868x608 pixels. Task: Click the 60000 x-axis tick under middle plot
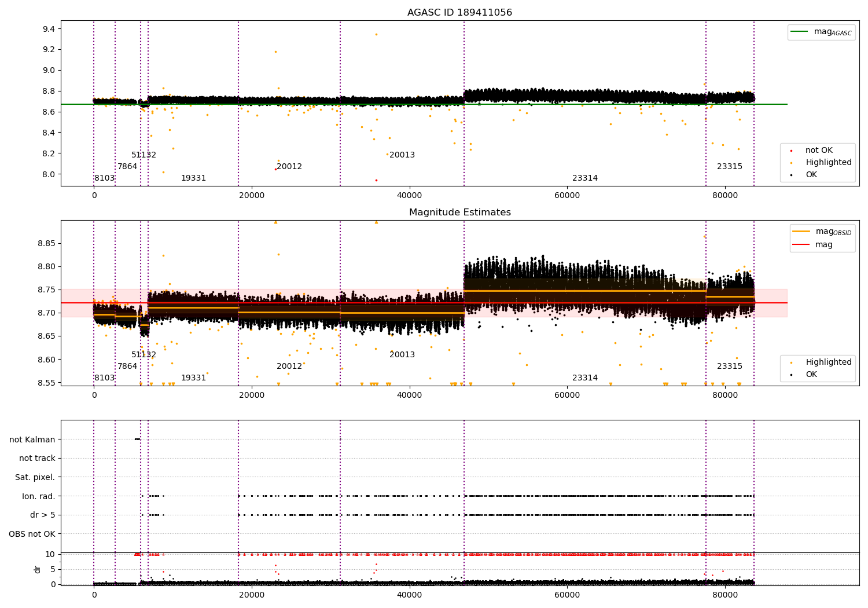[567, 395]
